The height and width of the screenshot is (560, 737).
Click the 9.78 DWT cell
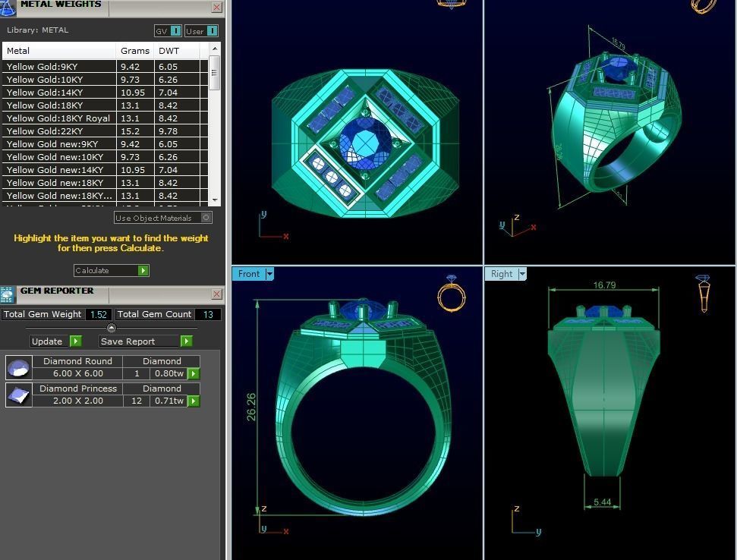[x=177, y=131]
